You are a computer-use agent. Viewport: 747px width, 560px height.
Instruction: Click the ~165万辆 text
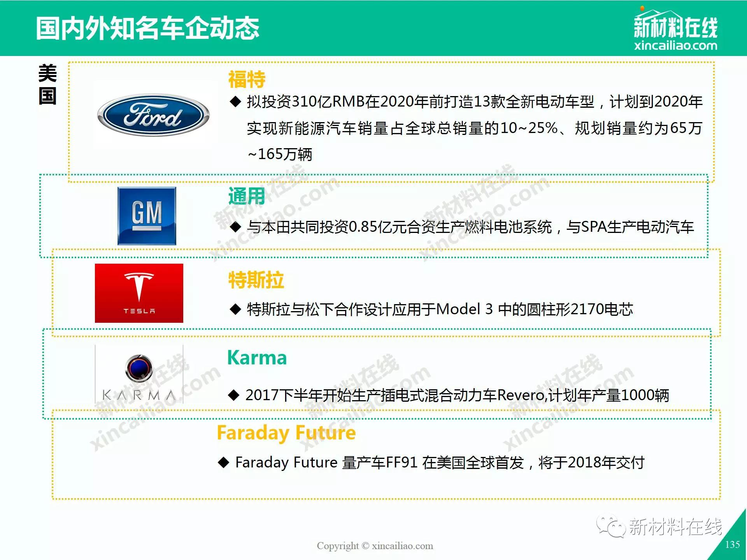pyautogui.click(x=280, y=154)
